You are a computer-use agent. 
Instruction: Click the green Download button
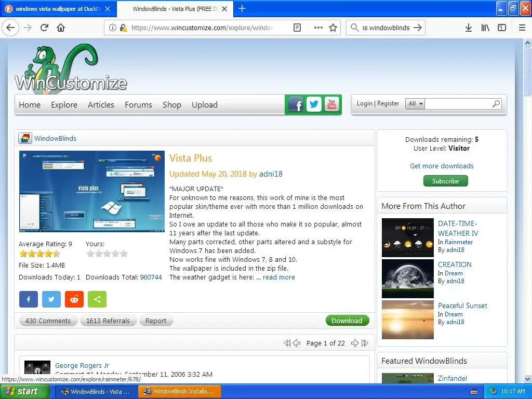pos(347,321)
